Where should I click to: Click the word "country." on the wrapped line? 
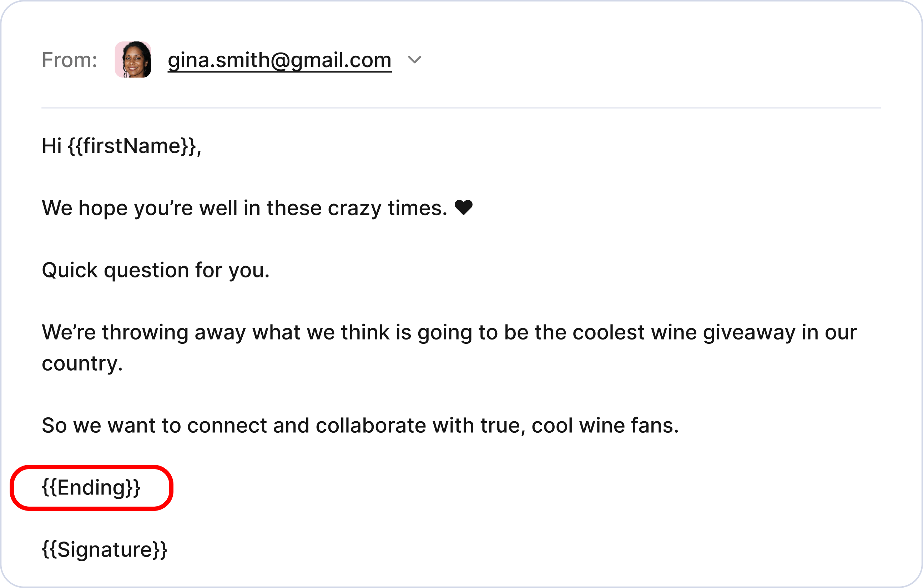tap(82, 364)
